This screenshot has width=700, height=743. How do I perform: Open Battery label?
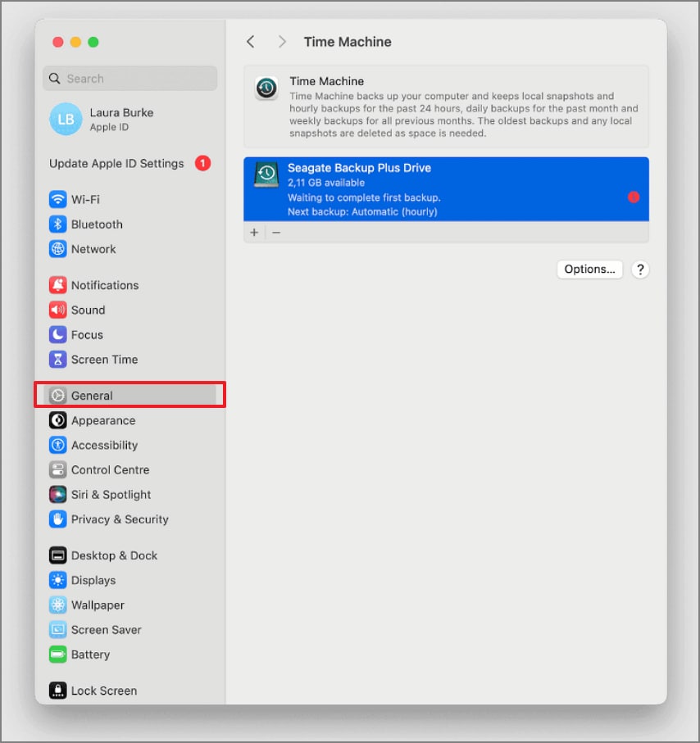click(x=91, y=655)
